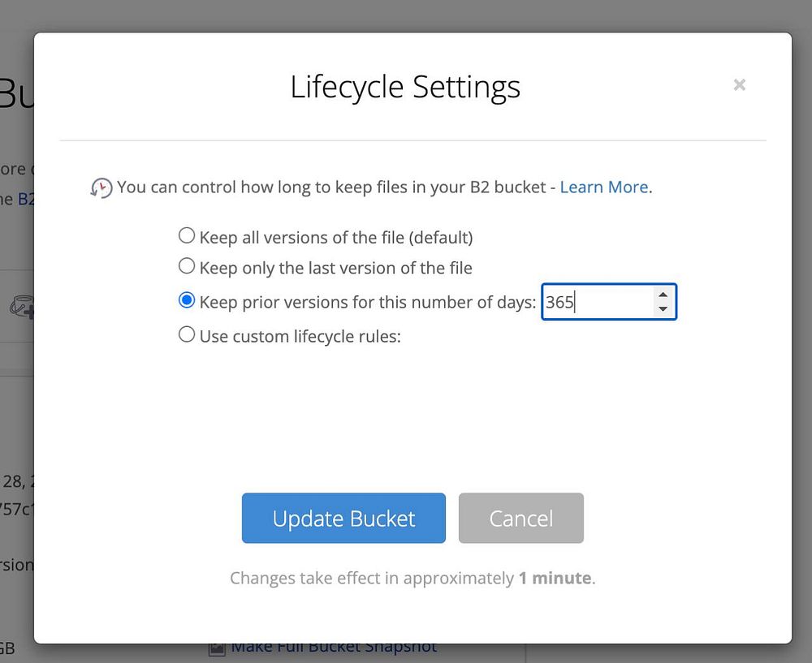Enable the 'Use custom lifecycle rules' radio button
This screenshot has height=663, width=812.
pos(187,334)
